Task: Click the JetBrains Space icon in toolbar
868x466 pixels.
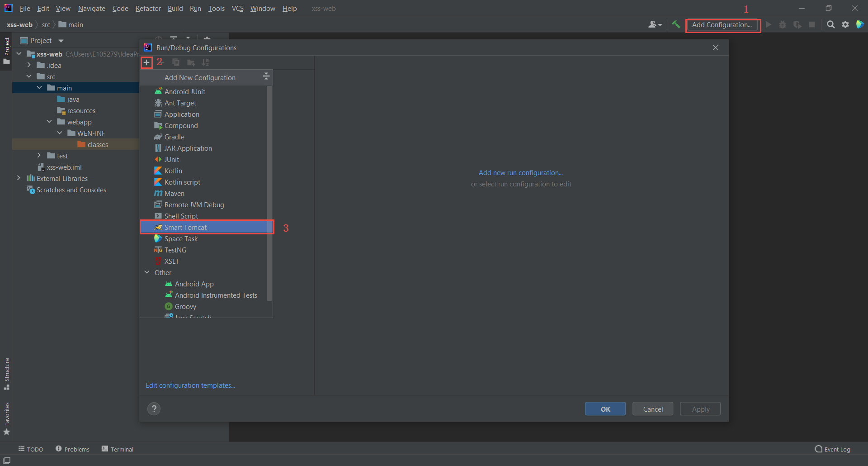Action: [x=860, y=25]
